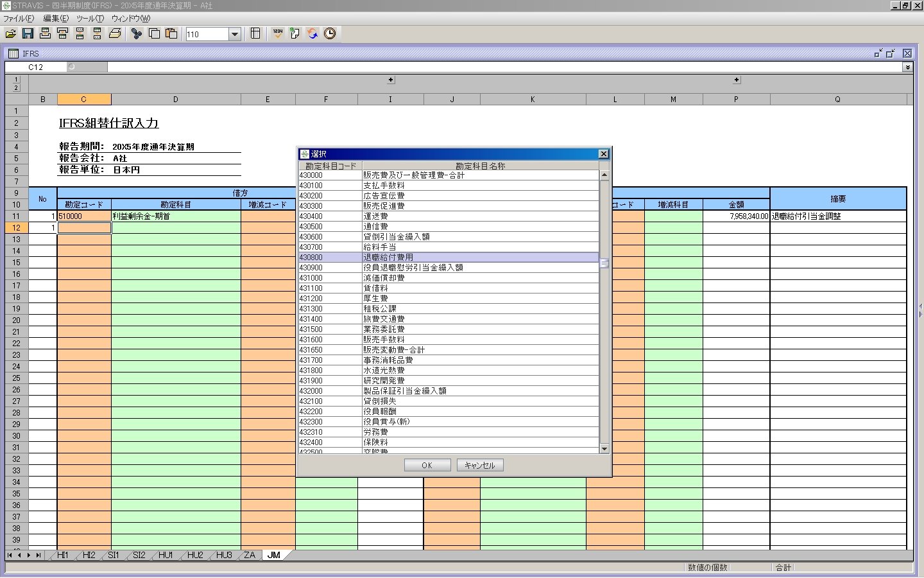Viewport: 924px width, 578px height.
Task: Click the paste clipboard icon
Action: (x=171, y=34)
